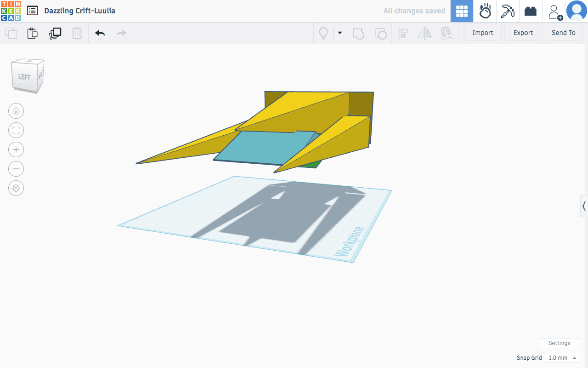Toggle show all lightbulb visibility

[323, 33]
